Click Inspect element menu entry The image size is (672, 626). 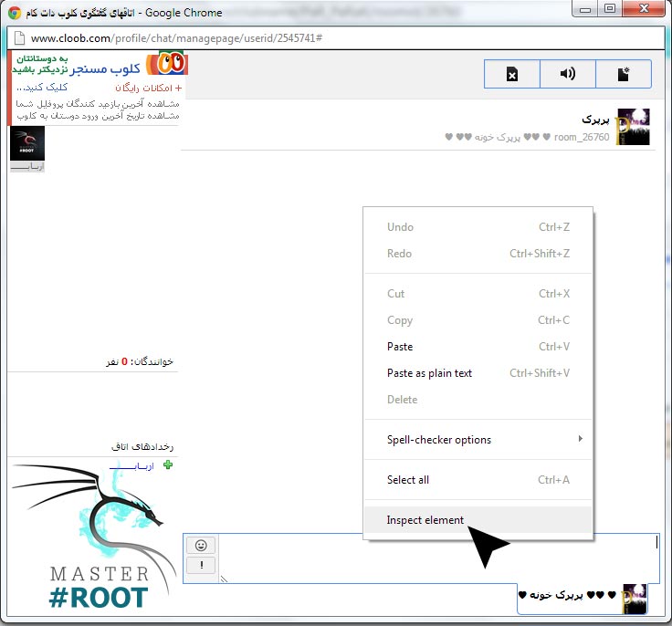[x=478, y=520]
